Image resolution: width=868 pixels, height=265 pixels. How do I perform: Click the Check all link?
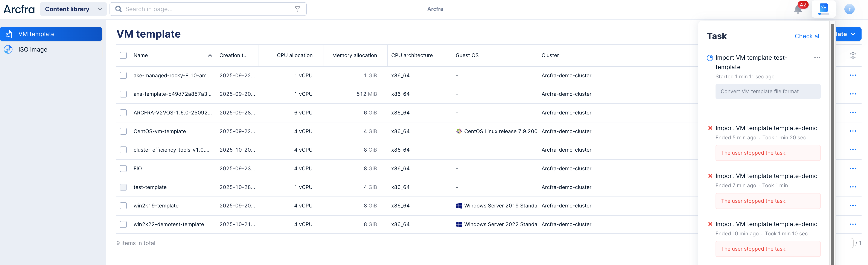tap(807, 36)
